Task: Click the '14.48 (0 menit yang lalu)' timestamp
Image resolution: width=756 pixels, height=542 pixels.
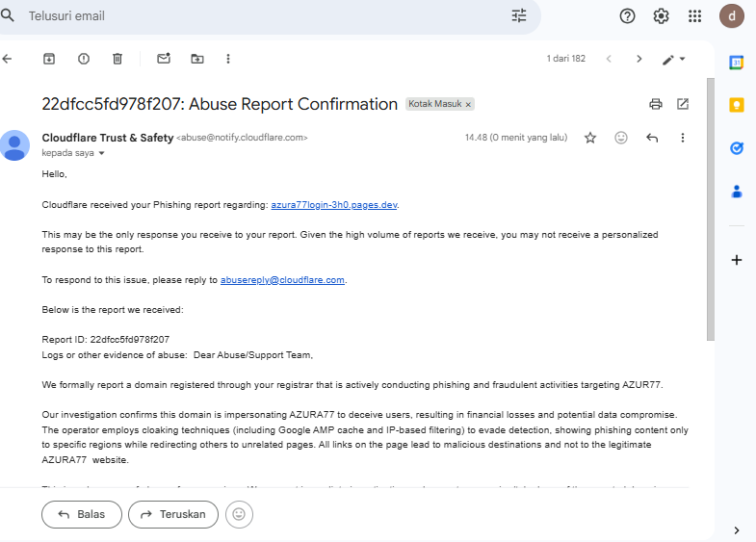Action: pyautogui.click(x=516, y=138)
